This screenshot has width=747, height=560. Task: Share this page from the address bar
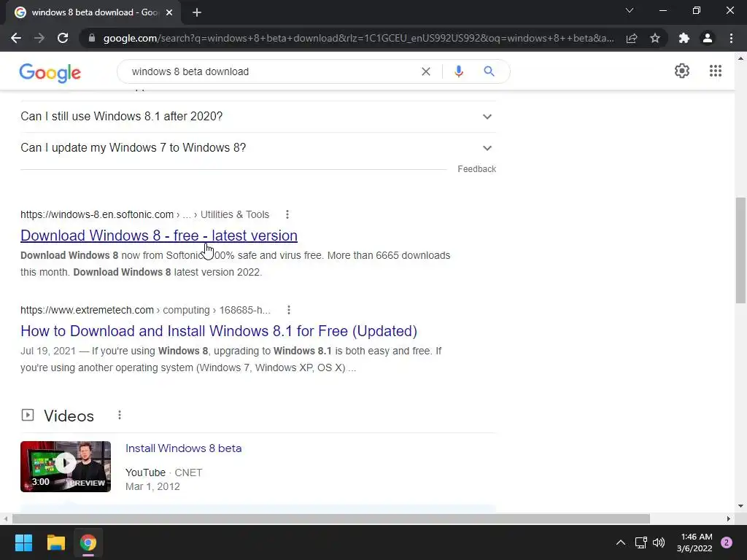click(632, 38)
